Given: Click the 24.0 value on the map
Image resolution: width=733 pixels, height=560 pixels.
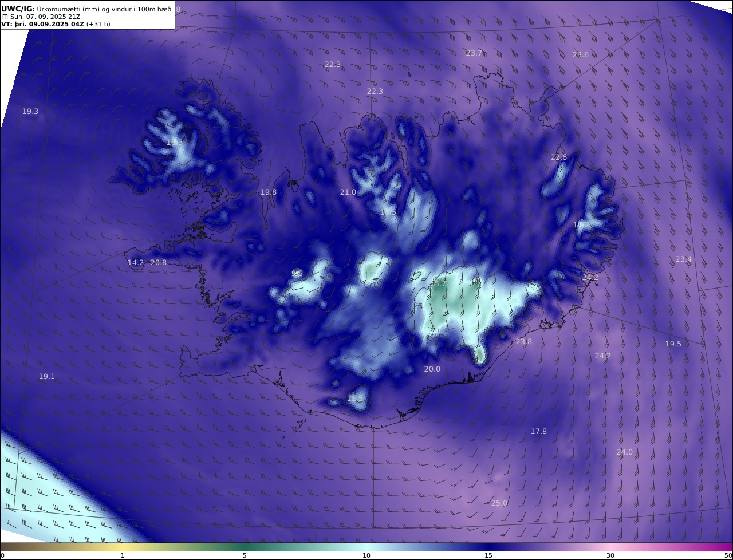Looking at the screenshot, I should tap(625, 452).
